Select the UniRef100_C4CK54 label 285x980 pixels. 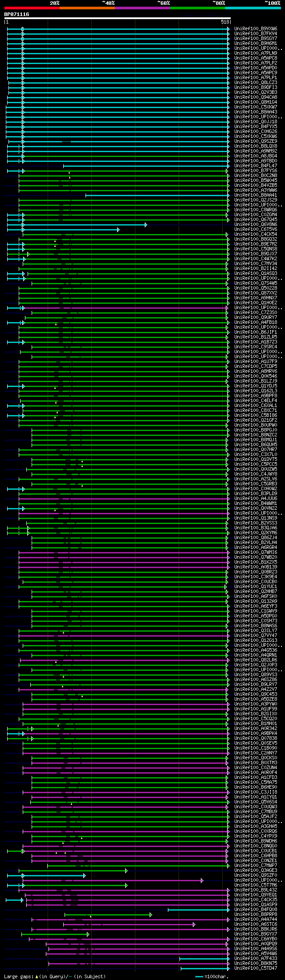[x=256, y=234]
